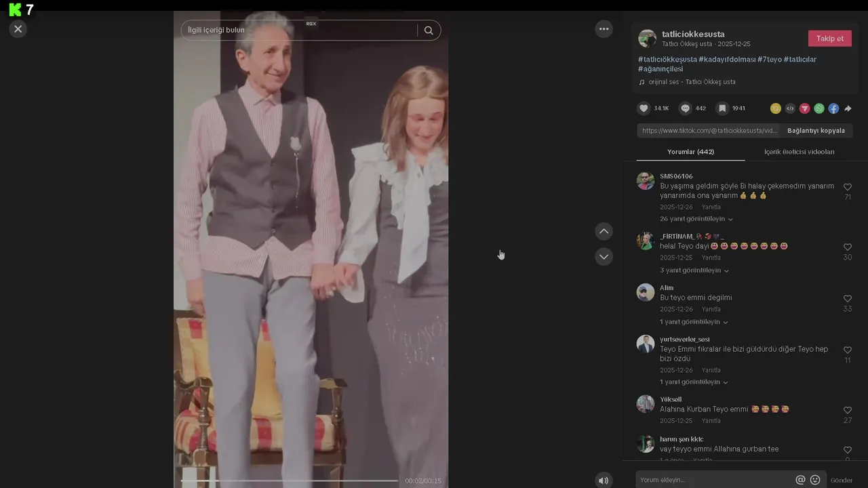Like SMS06106's comment
The width and height of the screenshot is (868, 488).
tap(848, 187)
